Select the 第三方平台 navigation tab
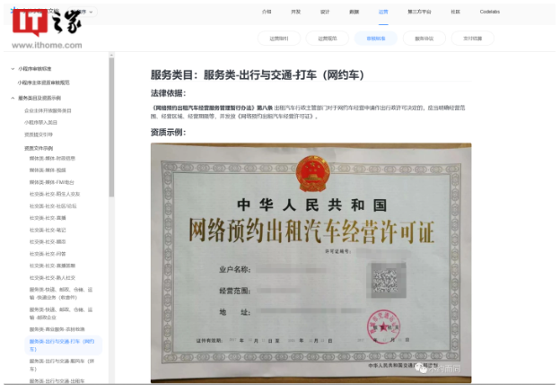Viewport: 560px width, 392px height. pos(419,13)
